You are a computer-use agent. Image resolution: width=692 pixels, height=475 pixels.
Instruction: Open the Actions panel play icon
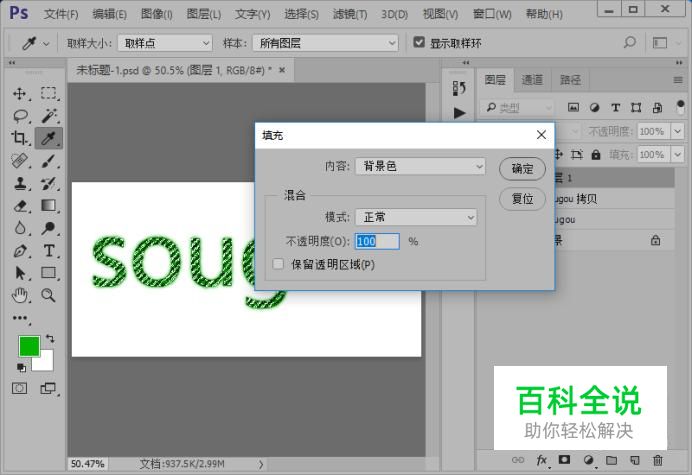click(459, 113)
